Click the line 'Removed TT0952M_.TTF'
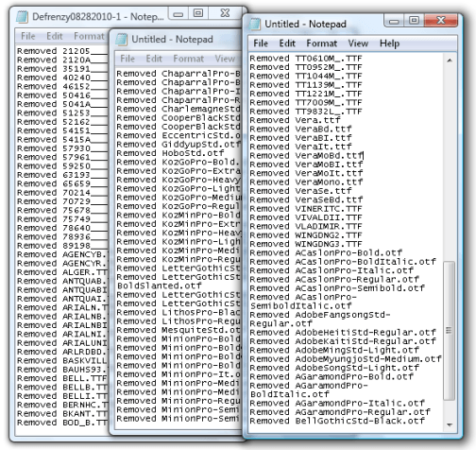Image resolution: width=476 pixels, height=450 pixels. coord(306,67)
